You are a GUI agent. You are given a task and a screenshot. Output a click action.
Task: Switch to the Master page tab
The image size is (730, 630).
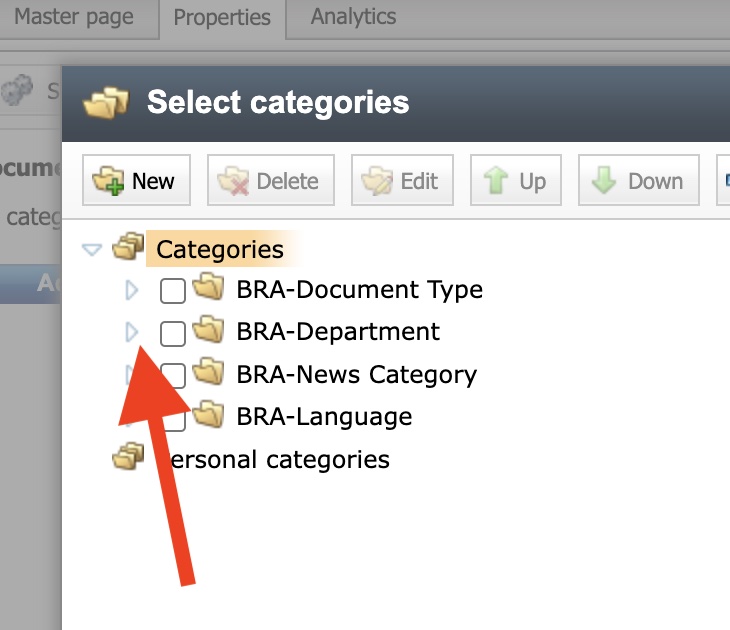76,17
